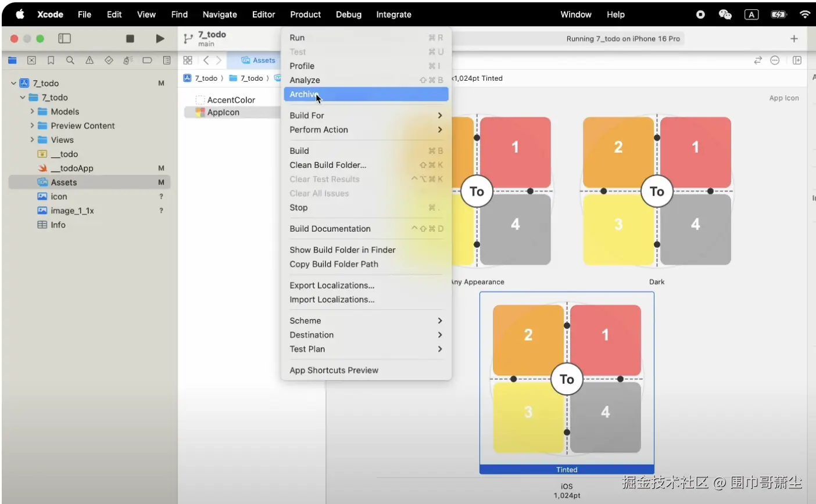Screen dimensions: 816x504
Task: Open the Scheme submenu
Action: 366,321
